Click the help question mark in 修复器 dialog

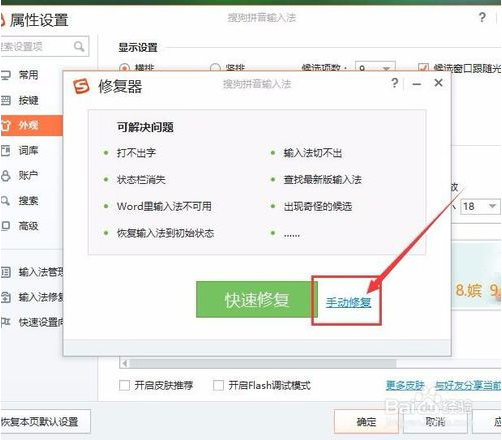tap(395, 83)
